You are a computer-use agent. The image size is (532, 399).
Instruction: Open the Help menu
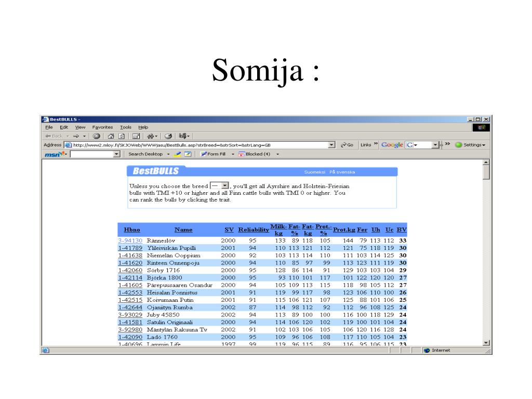tap(143, 127)
